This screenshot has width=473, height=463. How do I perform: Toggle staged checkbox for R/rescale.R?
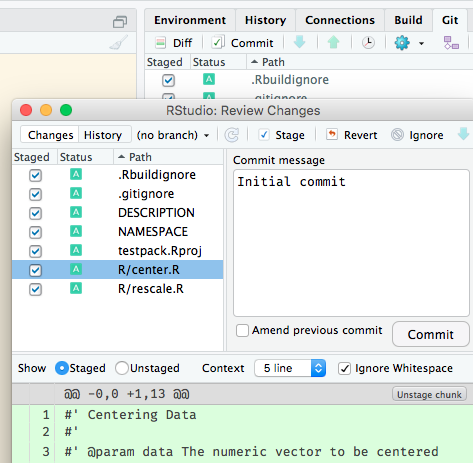(x=35, y=289)
